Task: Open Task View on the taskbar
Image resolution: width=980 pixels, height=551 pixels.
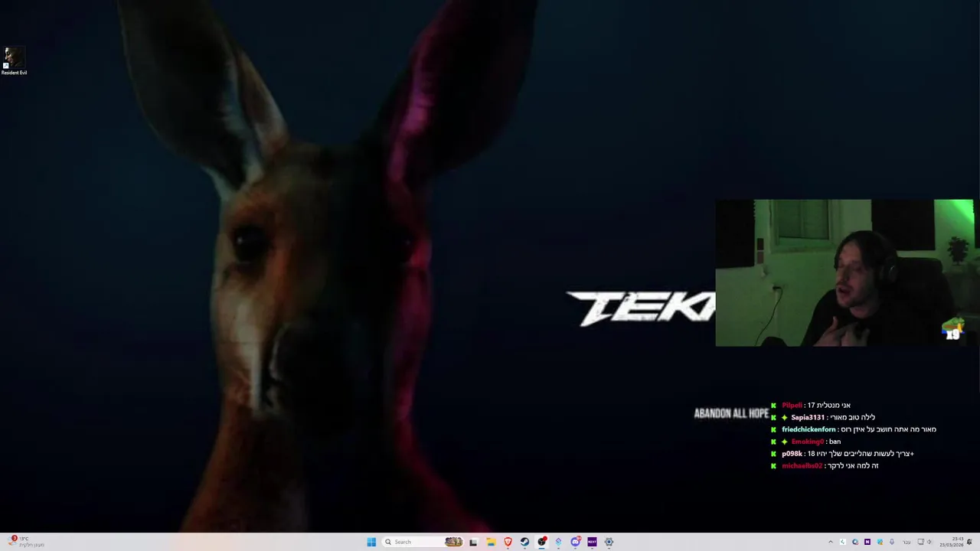Action: [x=473, y=542]
